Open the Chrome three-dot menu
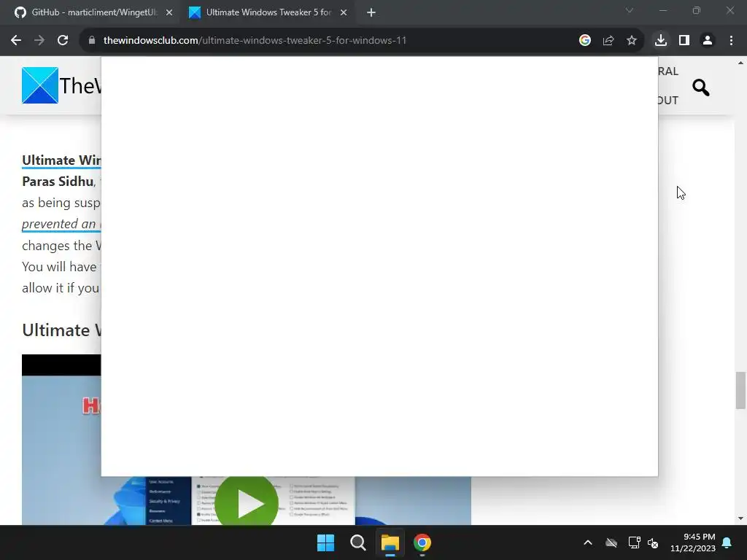Screen dimensions: 747x560 [x=731, y=41]
